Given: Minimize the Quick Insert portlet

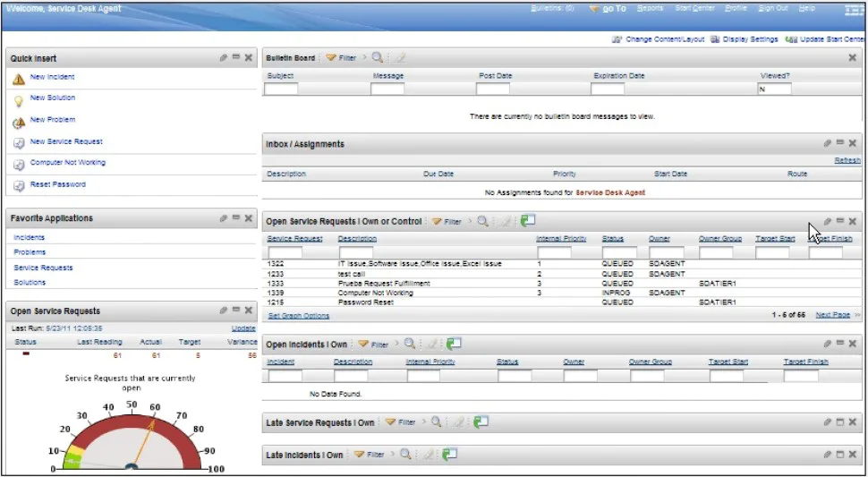Looking at the screenshot, I should coord(235,57).
